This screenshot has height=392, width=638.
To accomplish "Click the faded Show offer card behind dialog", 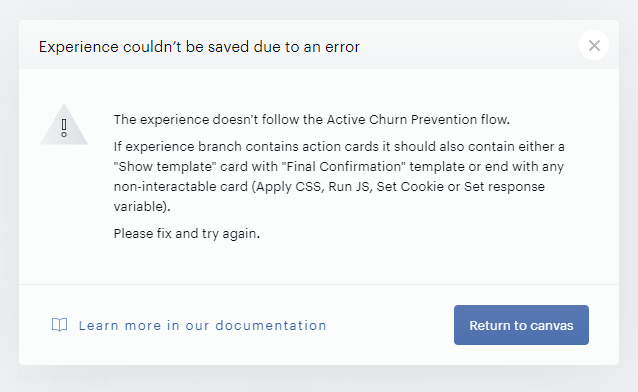I will click(x=389, y=375).
